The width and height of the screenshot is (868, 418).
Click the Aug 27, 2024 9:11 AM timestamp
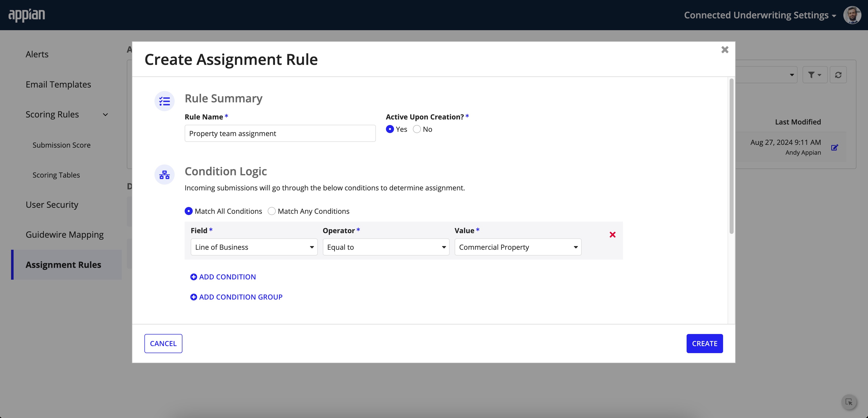click(x=785, y=142)
